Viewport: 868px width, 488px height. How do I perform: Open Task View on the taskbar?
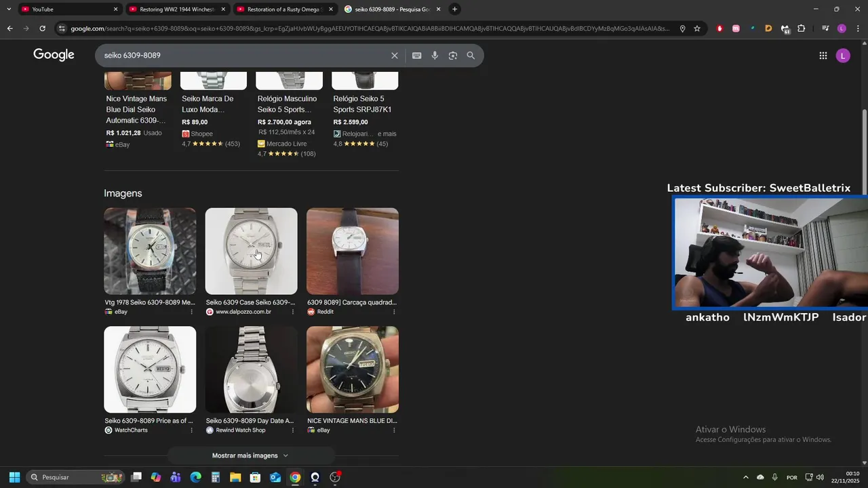point(136,477)
